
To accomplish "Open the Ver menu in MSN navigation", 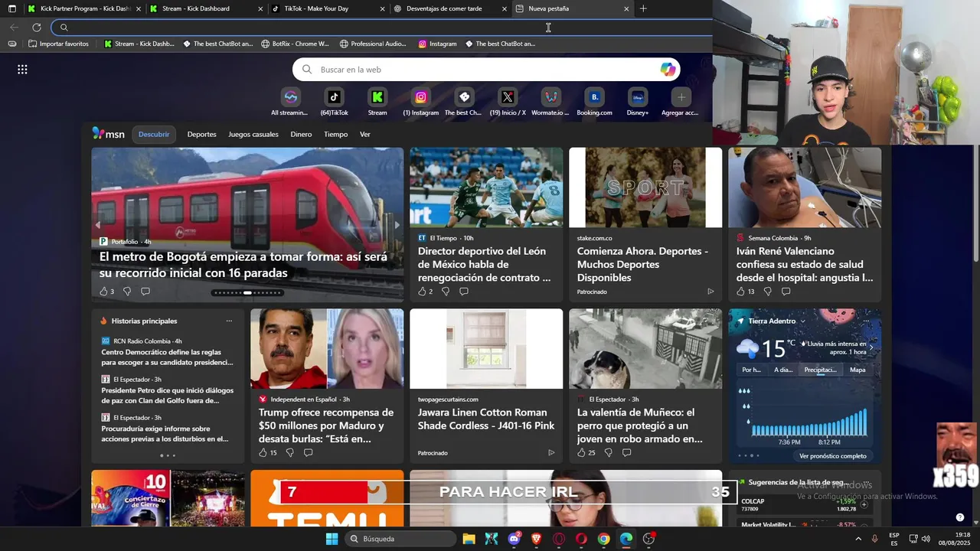I will pos(365,135).
